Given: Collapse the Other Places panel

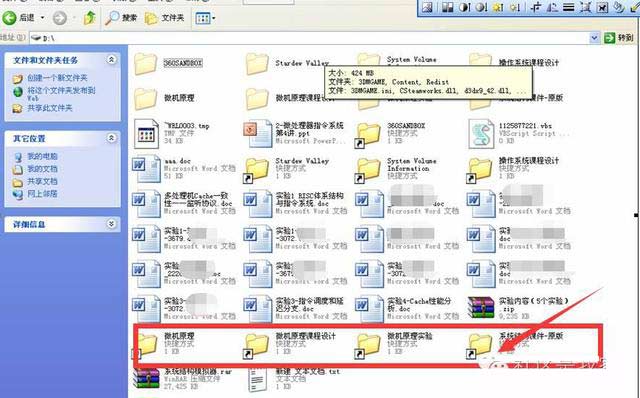Looking at the screenshot, I should (x=111, y=138).
